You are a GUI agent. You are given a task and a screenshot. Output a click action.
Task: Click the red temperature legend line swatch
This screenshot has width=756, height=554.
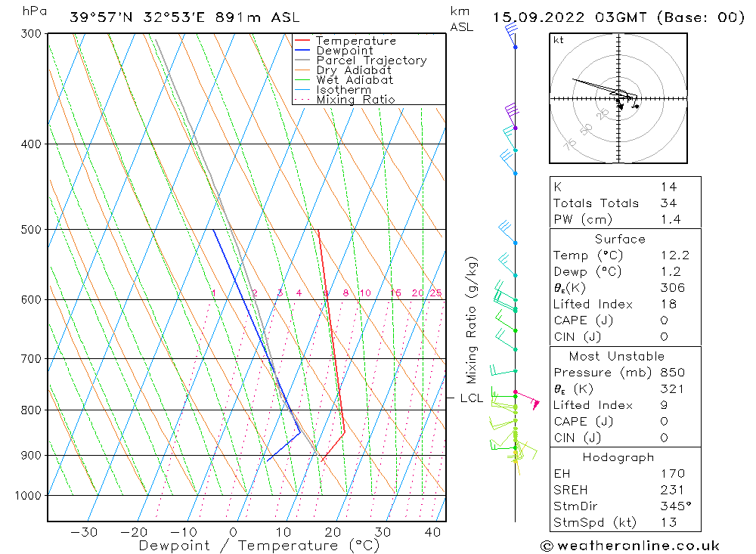tap(302, 41)
